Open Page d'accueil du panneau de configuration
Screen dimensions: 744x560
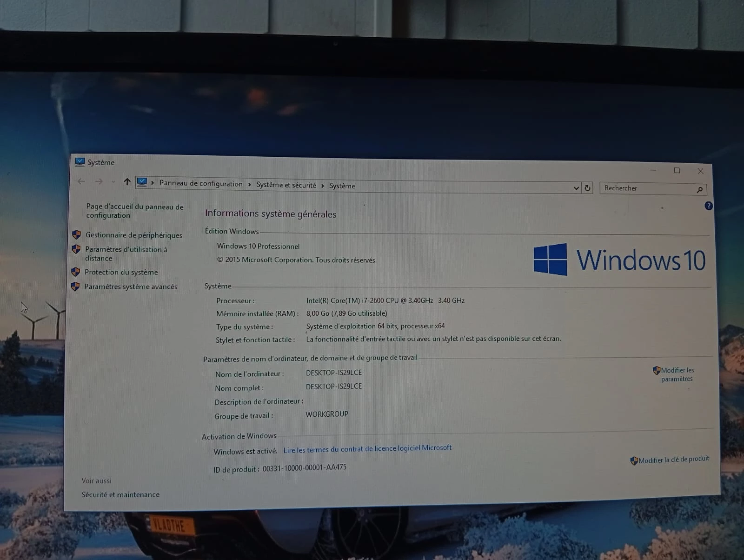pos(134,211)
